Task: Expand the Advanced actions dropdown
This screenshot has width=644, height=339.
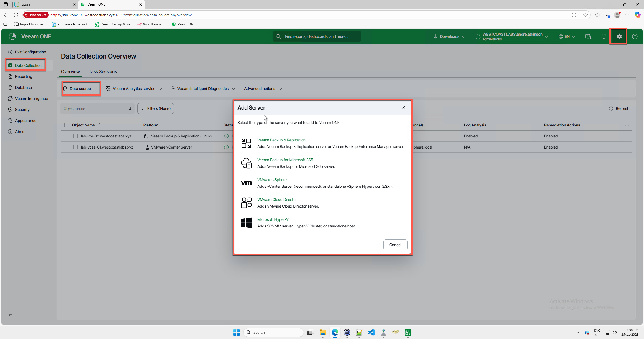Action: coord(263,89)
